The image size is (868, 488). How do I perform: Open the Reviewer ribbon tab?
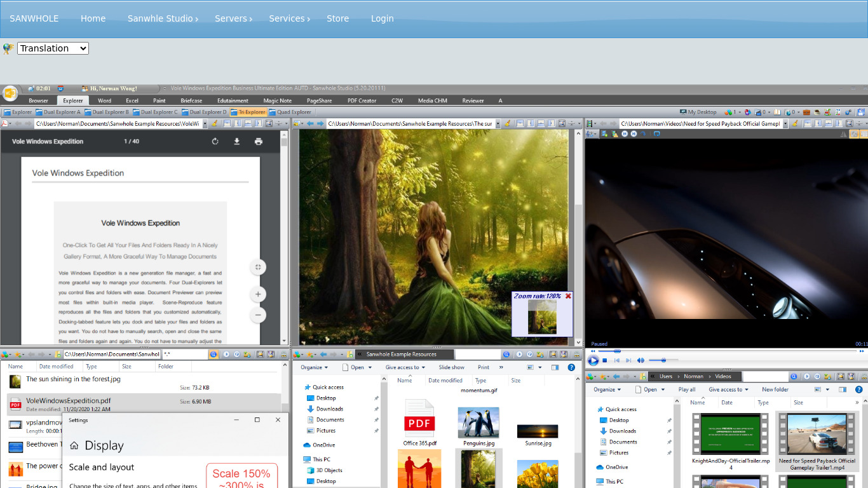coord(473,100)
